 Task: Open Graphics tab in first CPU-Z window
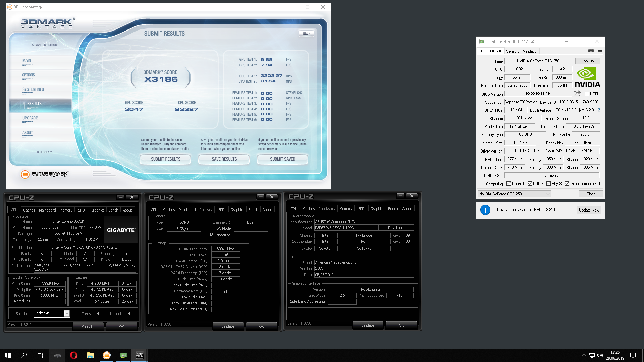pos(98,210)
